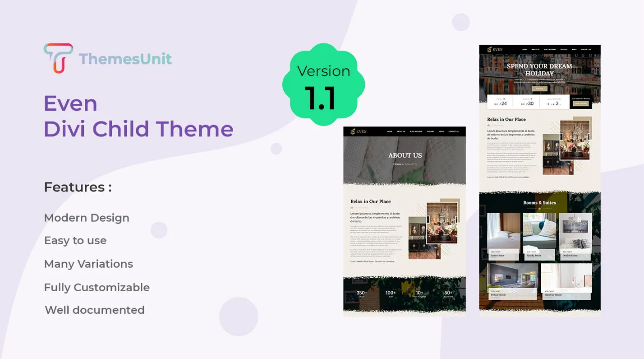The height and width of the screenshot is (359, 644).
Task: Click the 350+ rooms counter in About mockup
Action: (x=362, y=294)
